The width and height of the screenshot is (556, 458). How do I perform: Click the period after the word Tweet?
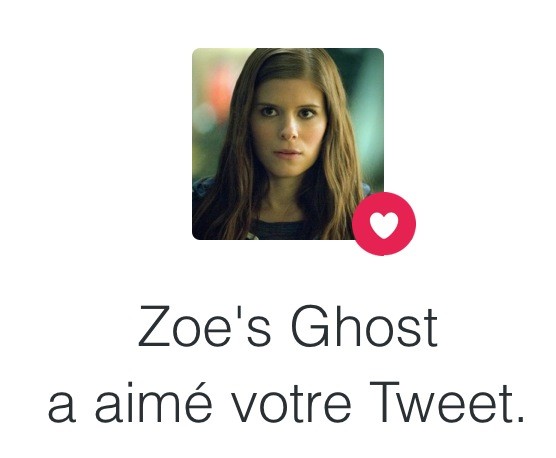pos(519,419)
